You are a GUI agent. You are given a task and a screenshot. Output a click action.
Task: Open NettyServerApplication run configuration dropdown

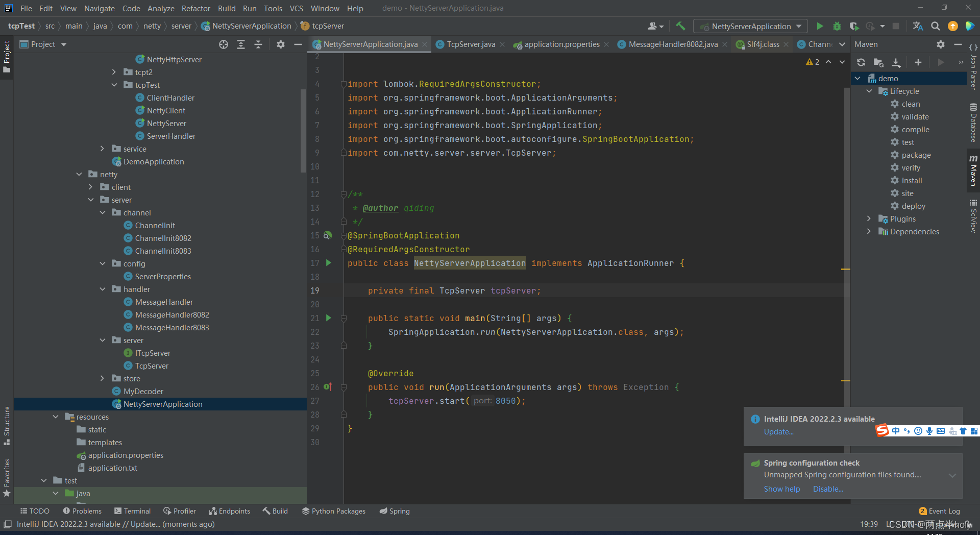tap(751, 26)
